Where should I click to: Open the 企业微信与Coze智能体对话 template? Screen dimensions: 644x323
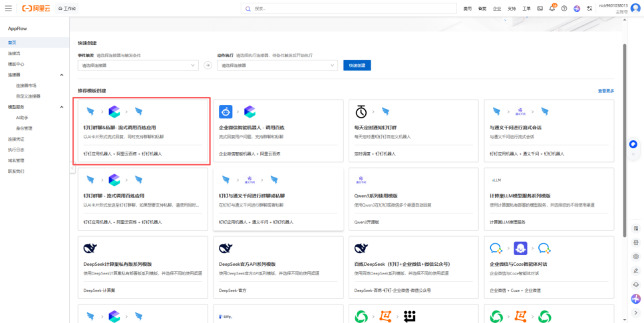pyautogui.click(x=549, y=268)
